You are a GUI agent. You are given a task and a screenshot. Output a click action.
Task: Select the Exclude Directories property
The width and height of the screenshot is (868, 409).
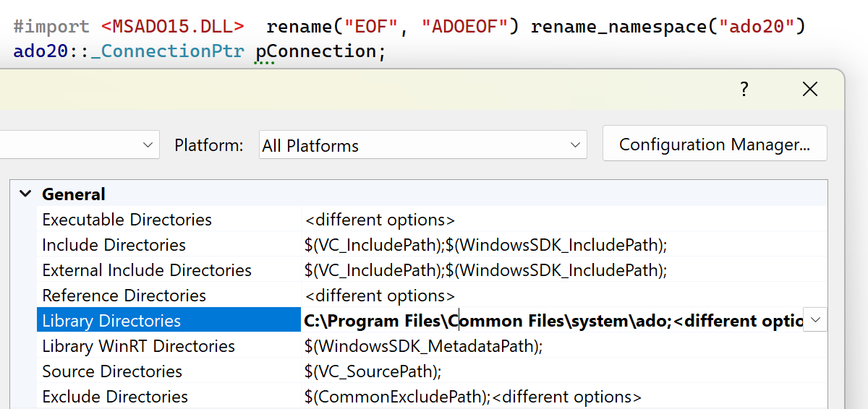tap(115, 397)
